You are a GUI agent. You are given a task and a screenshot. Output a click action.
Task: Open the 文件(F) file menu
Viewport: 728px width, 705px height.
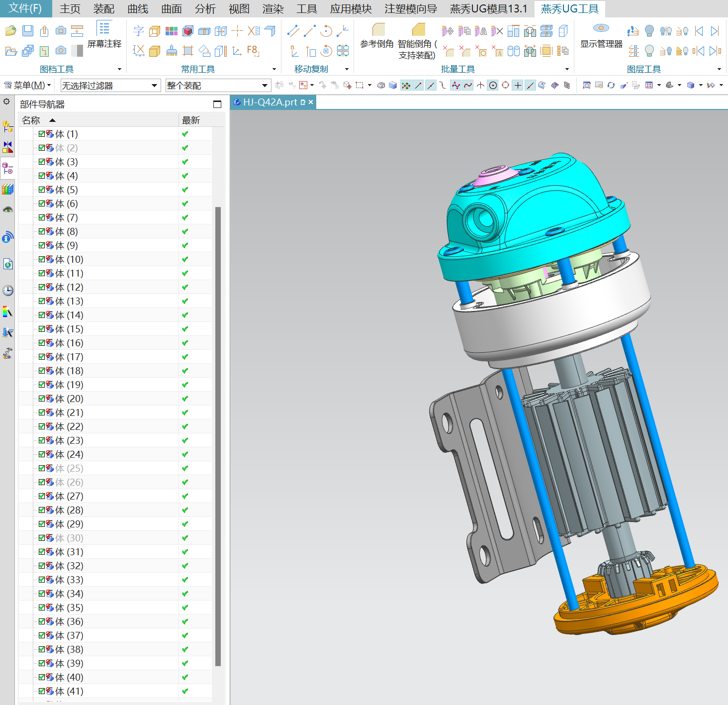click(x=25, y=8)
